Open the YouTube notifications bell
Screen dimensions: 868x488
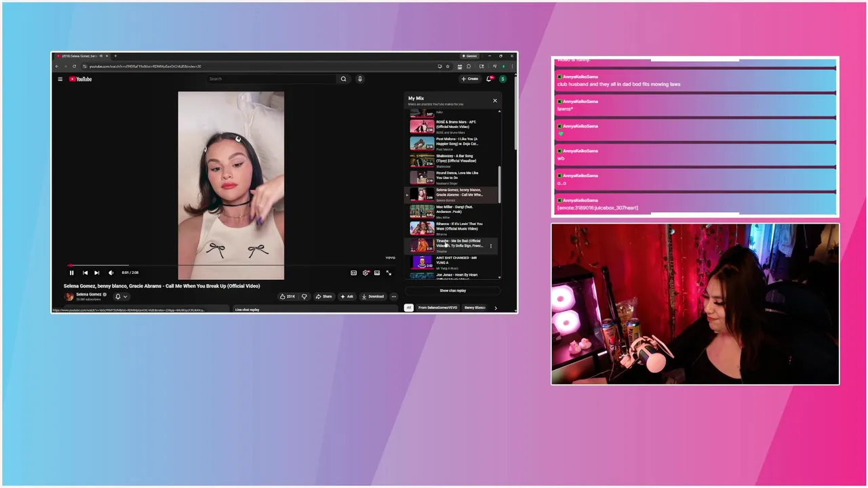click(489, 79)
